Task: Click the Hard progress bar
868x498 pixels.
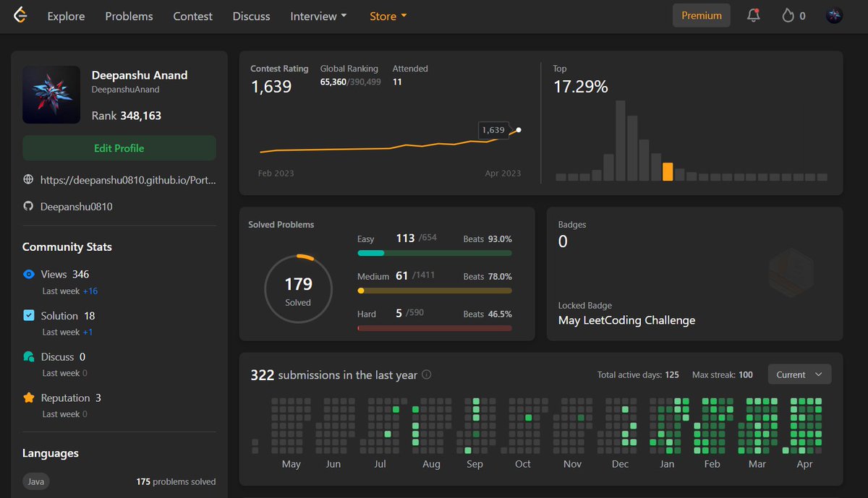Action: tap(435, 328)
